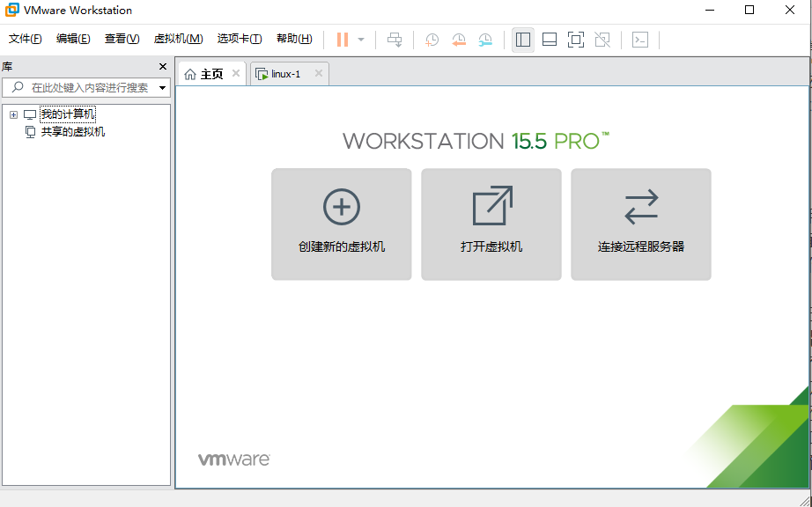Close the linux-1 tab
Viewport: 812px width, 507px height.
(x=319, y=73)
